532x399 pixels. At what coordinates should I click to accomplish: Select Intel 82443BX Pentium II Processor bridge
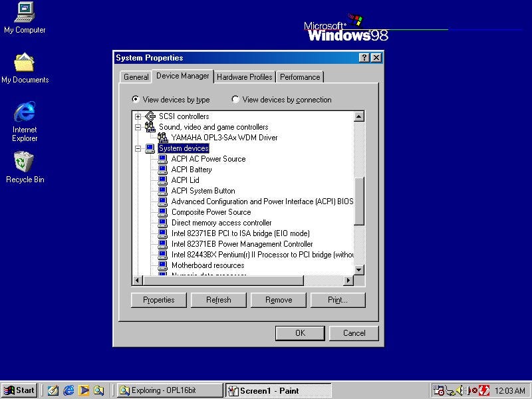(262, 255)
